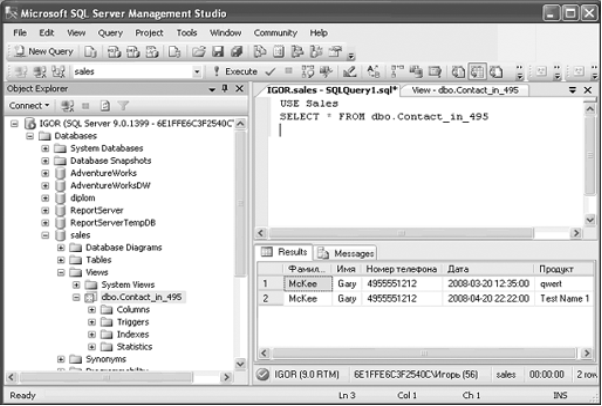Viewport: 602px width, 406px height.
Task: Click the query editor horizontal scrollbar
Action: pos(418,233)
